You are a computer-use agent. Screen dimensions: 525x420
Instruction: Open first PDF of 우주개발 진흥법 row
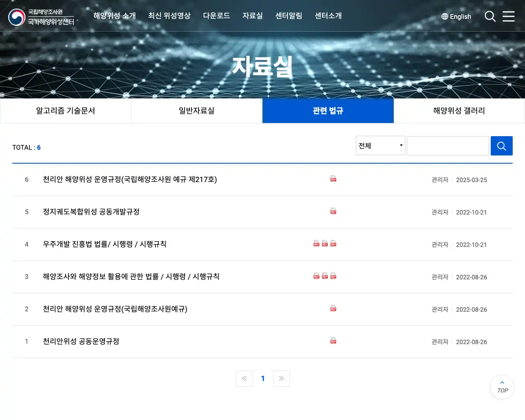click(x=316, y=244)
